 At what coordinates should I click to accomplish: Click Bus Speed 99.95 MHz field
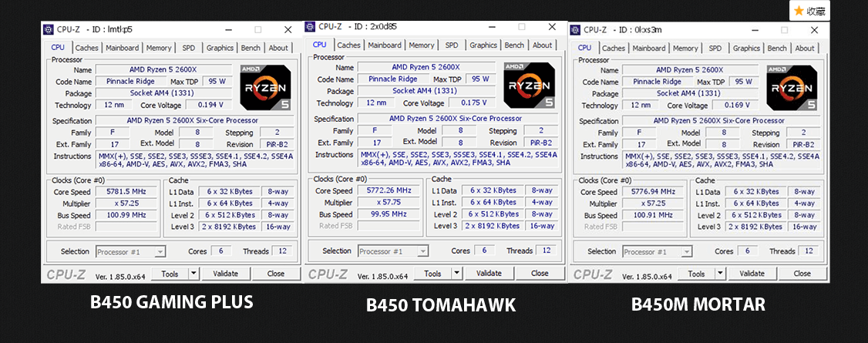click(389, 214)
